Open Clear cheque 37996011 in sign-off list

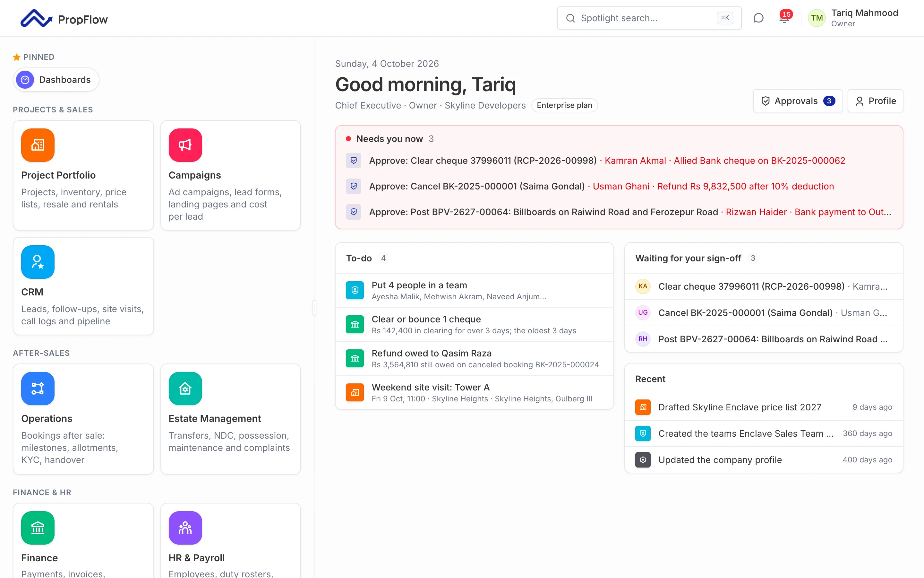tap(764, 286)
